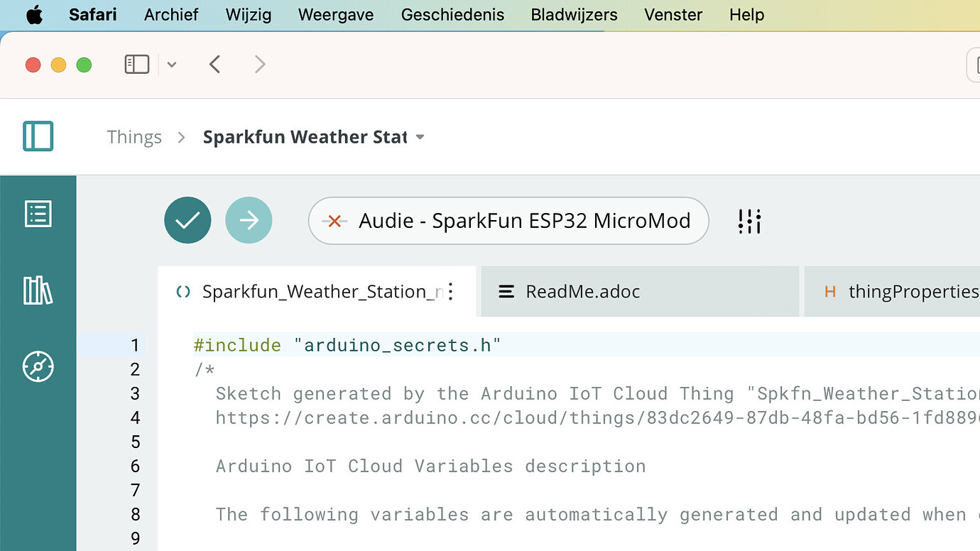The image size is (980, 551).
Task: Toggle the editor panel icon below the breadcrumb
Action: (x=38, y=136)
